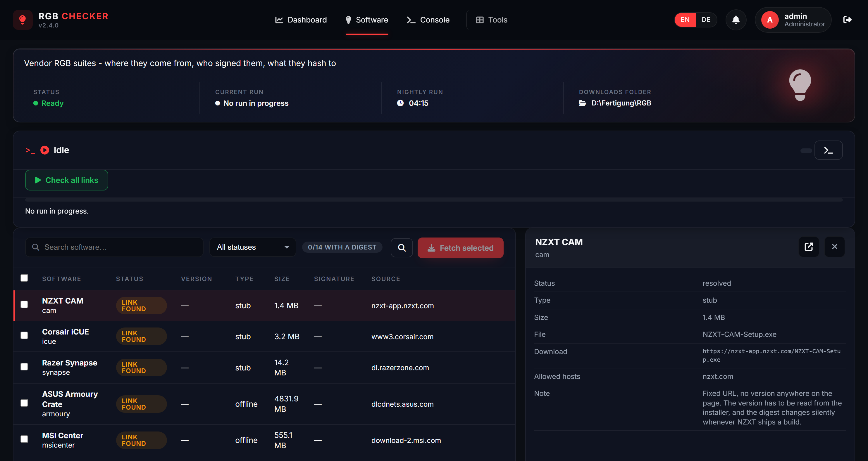Check the Corsair iCUE row checkbox
This screenshot has height=461, width=868.
click(x=24, y=335)
